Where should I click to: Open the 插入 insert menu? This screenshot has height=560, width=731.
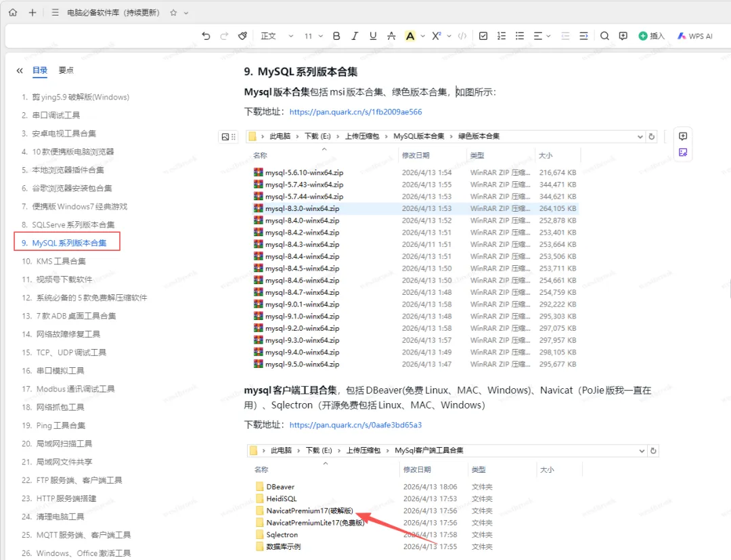tap(652, 36)
